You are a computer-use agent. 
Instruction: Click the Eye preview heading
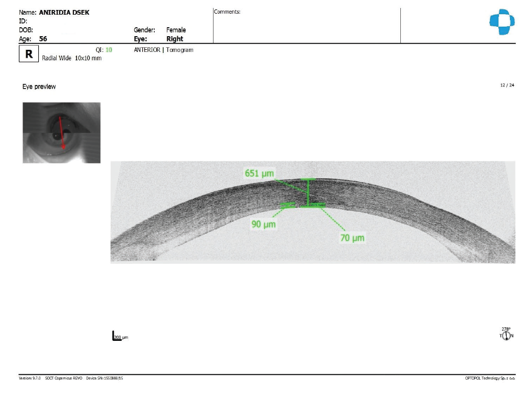click(39, 87)
